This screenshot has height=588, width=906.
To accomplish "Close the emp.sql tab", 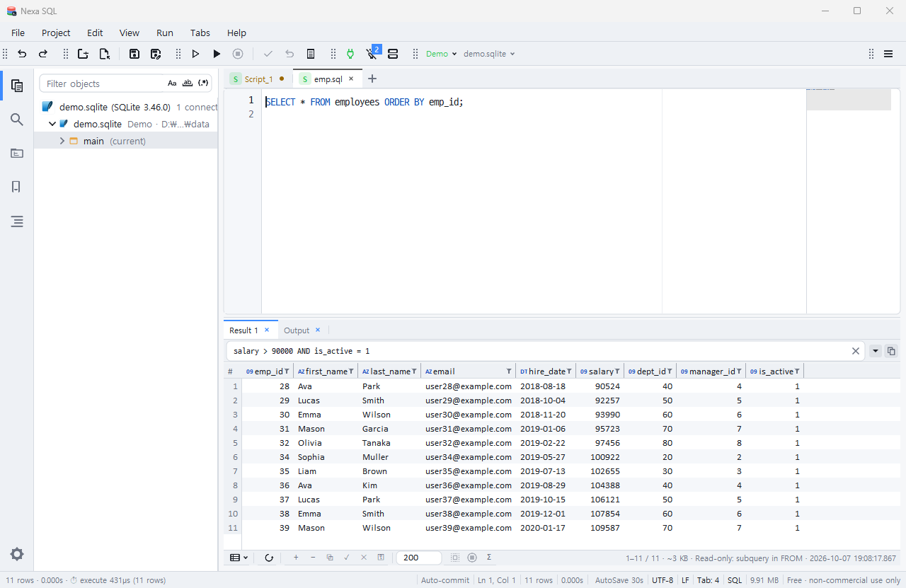I will pyautogui.click(x=351, y=79).
